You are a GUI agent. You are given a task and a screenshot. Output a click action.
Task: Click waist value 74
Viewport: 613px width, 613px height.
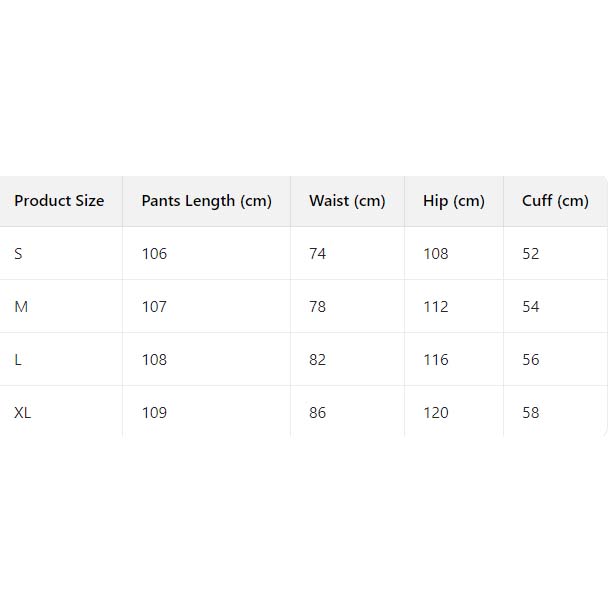click(x=317, y=254)
